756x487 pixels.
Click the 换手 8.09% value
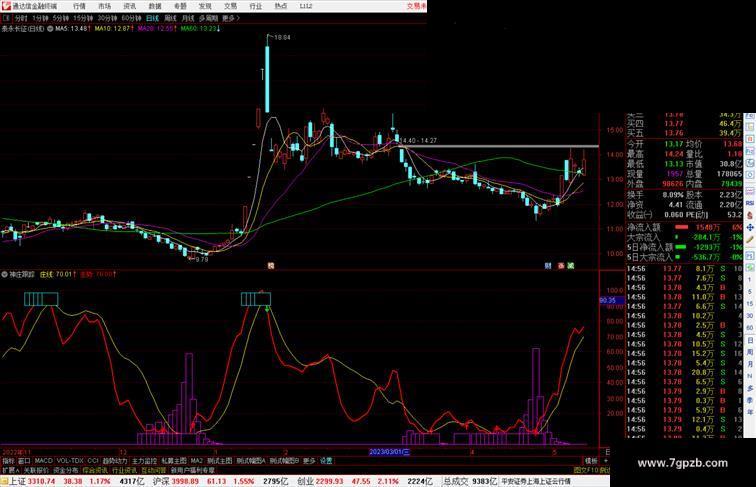coord(673,195)
